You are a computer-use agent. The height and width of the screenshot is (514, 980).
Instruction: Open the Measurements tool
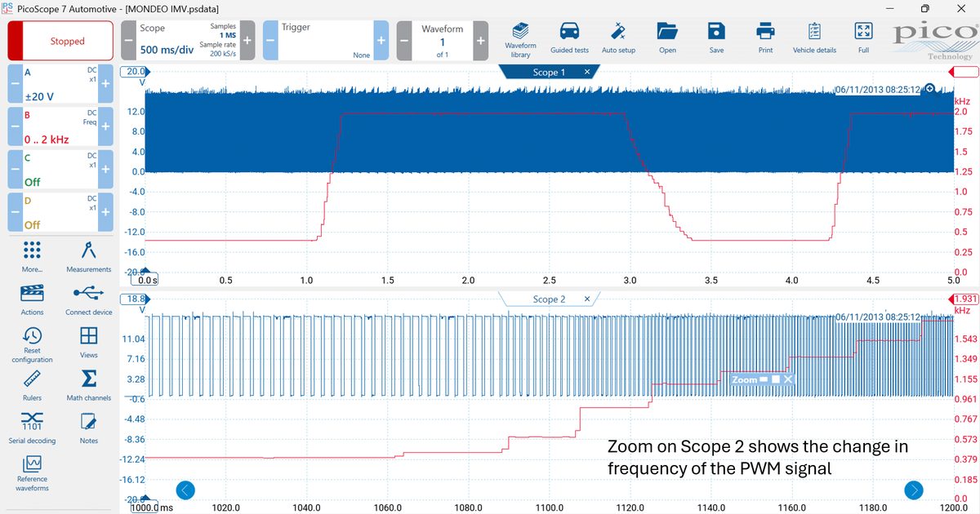point(89,256)
